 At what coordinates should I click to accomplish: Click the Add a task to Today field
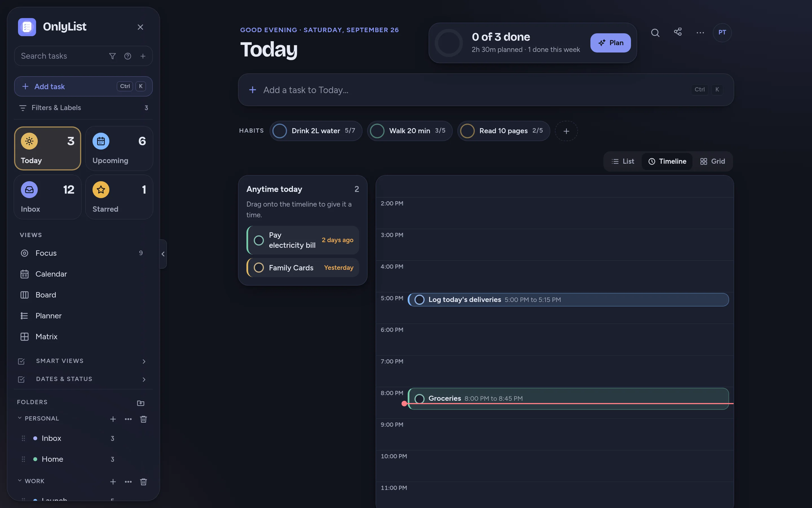[x=486, y=90]
